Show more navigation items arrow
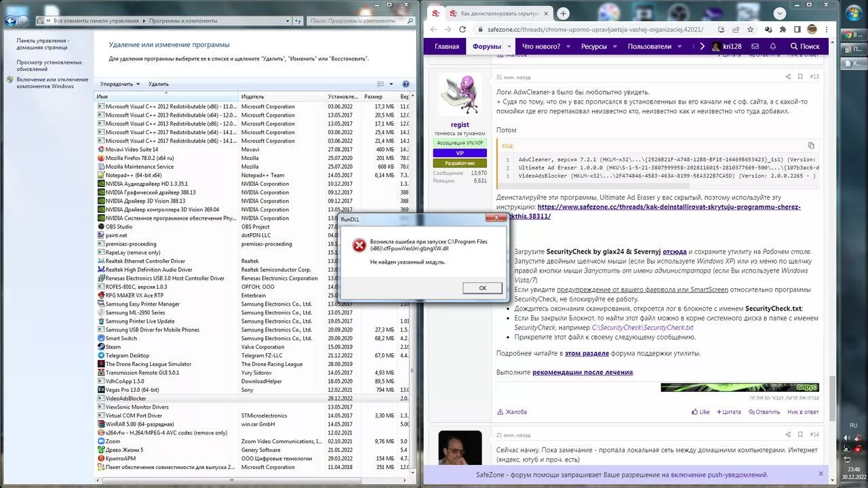This screenshot has height=488, width=868. (x=702, y=46)
